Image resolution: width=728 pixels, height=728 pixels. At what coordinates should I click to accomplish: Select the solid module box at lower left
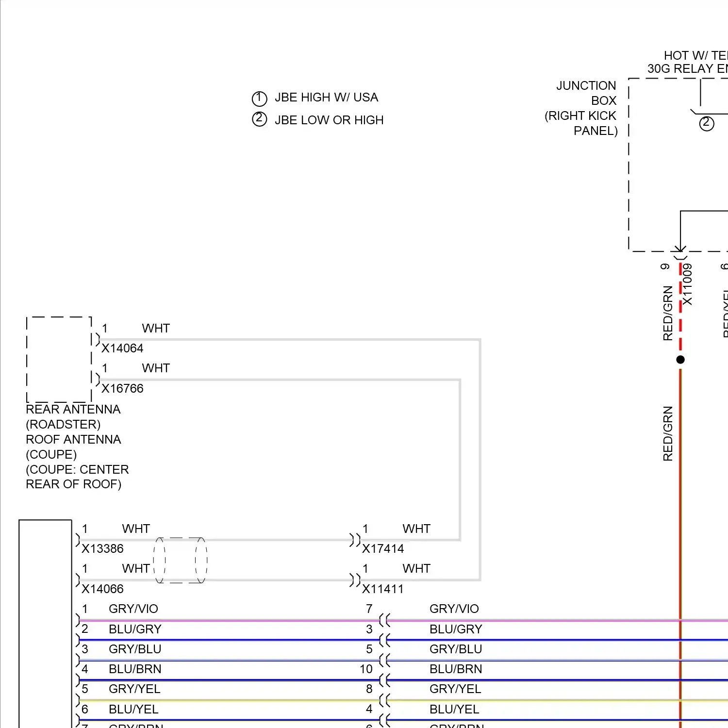46,624
